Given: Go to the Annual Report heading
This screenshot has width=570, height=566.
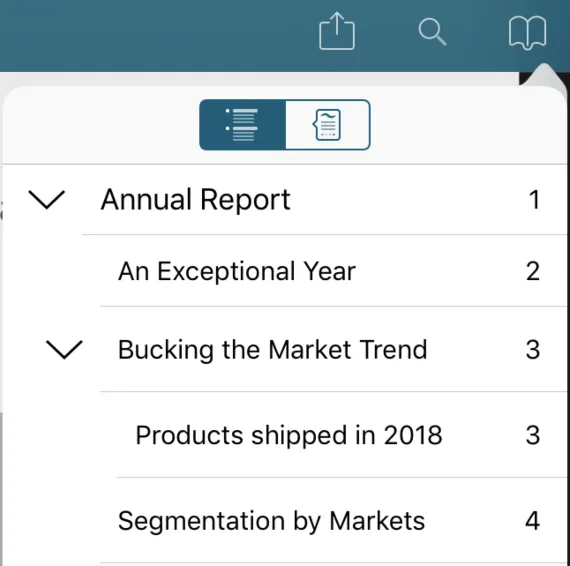Looking at the screenshot, I should click(x=196, y=200).
